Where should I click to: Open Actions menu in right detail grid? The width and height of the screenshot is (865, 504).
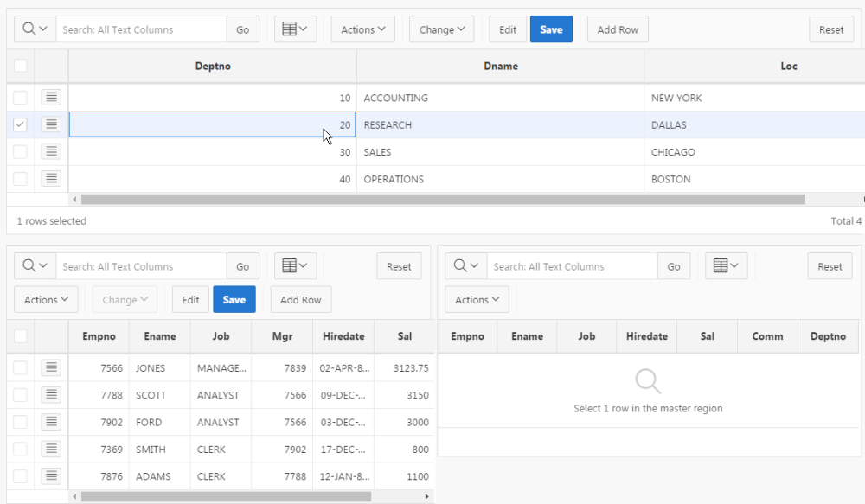click(477, 299)
